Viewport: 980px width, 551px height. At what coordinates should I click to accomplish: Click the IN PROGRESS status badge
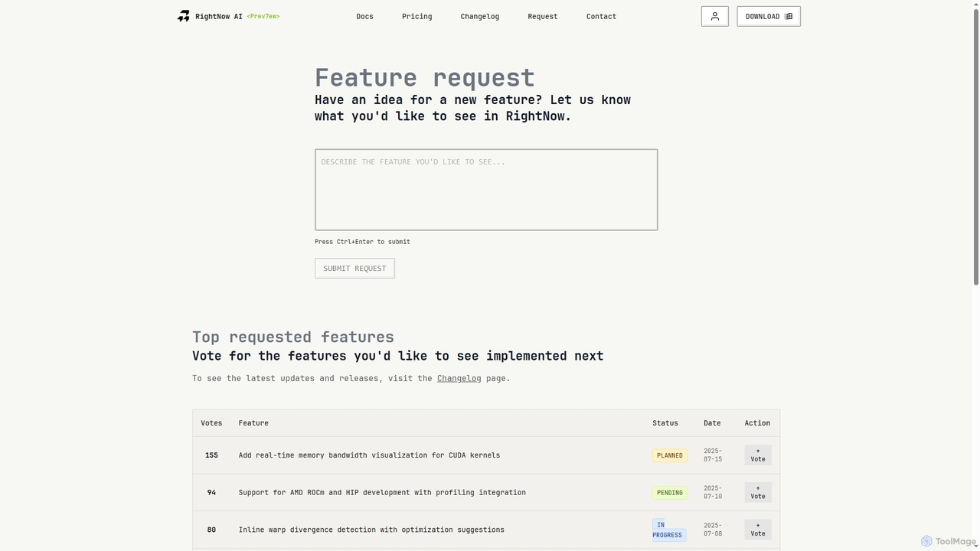[x=669, y=530]
